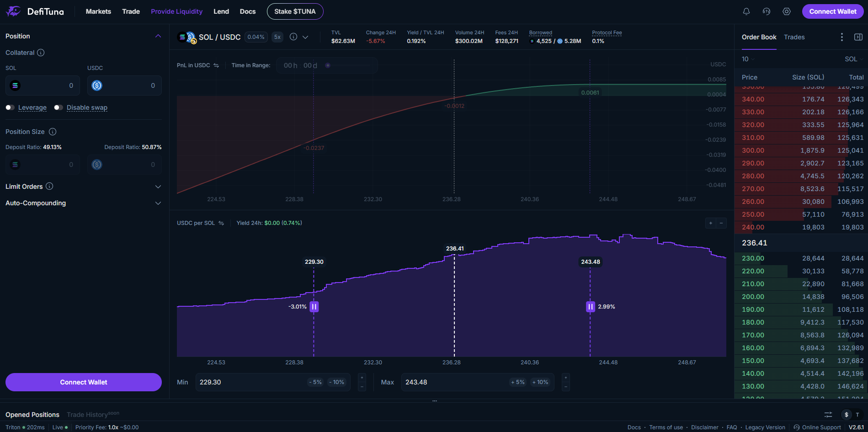Switch currency display from $ to T
Image resolution: width=868 pixels, height=432 pixels.
pyautogui.click(x=857, y=415)
